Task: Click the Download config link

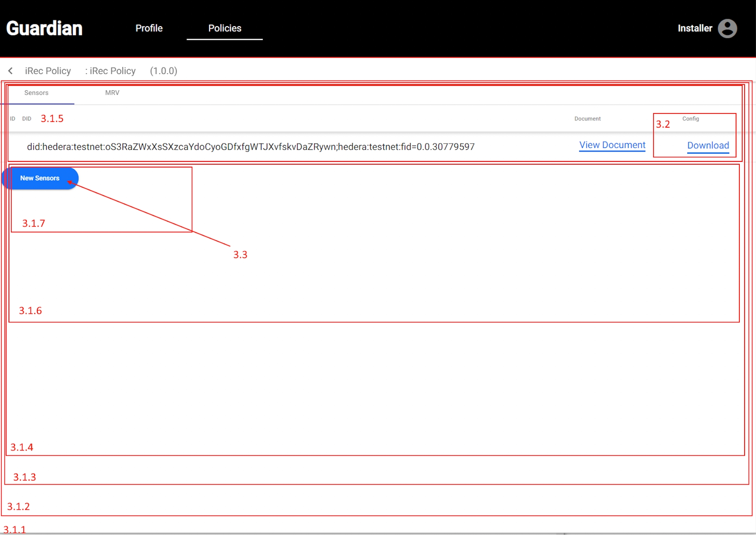Action: (708, 146)
